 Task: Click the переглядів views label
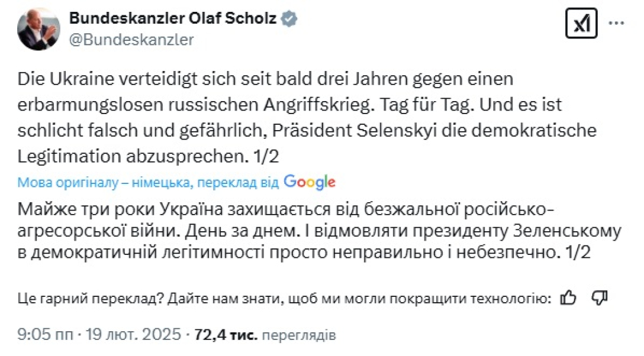[x=298, y=335]
